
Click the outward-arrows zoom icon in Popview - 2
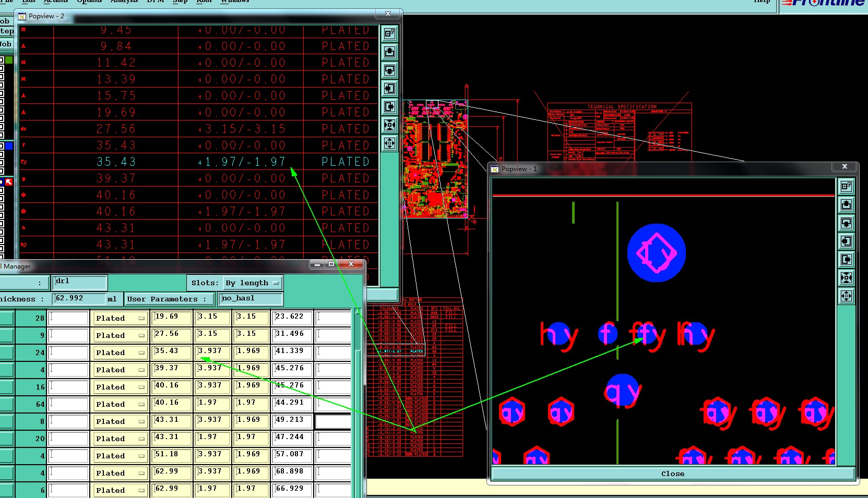coord(389,143)
